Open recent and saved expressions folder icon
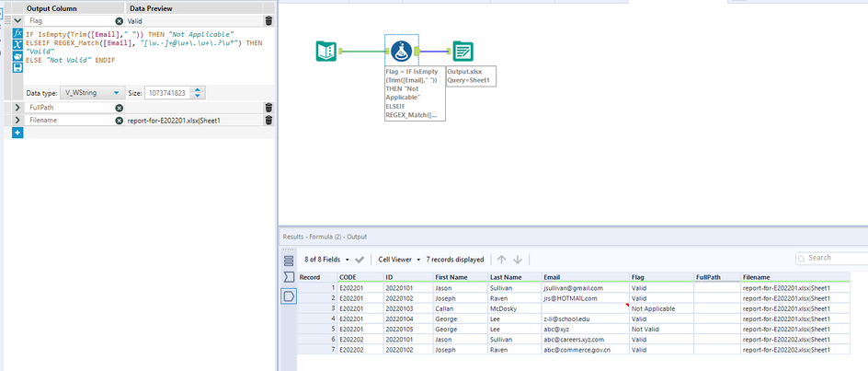 click(x=18, y=55)
